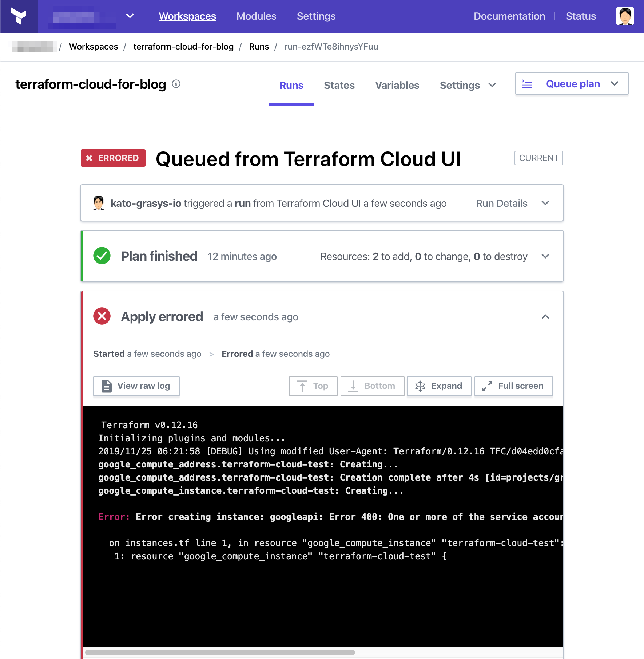Open the Modules section from top navigation
This screenshot has height=659, width=644.
click(x=256, y=16)
